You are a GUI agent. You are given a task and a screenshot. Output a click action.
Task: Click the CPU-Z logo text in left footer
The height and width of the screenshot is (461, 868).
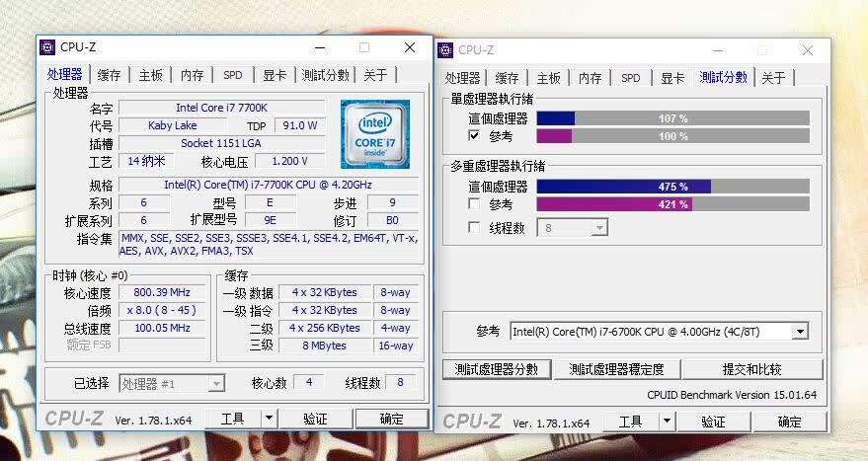coord(74,419)
